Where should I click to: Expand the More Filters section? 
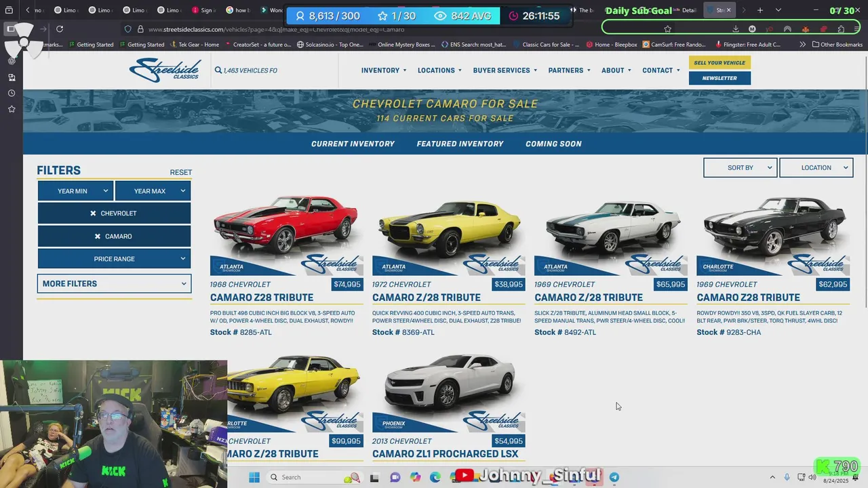pyautogui.click(x=114, y=284)
